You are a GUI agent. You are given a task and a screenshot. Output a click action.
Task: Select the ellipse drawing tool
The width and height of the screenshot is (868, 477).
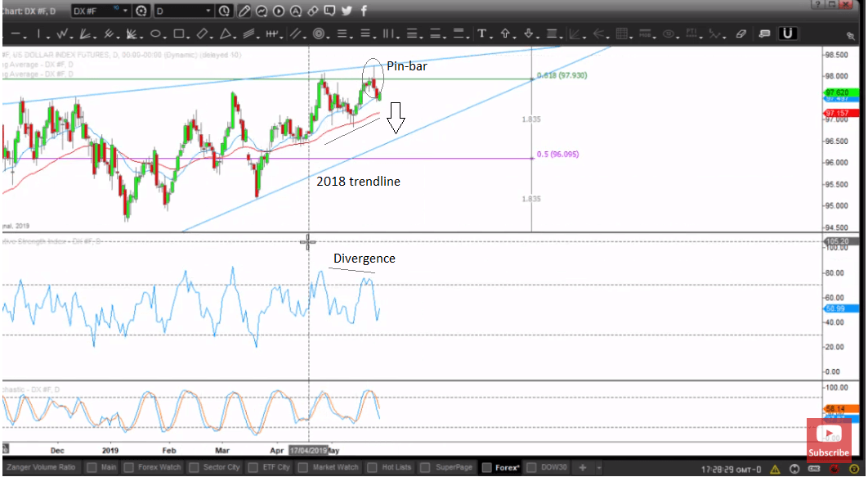[155, 34]
